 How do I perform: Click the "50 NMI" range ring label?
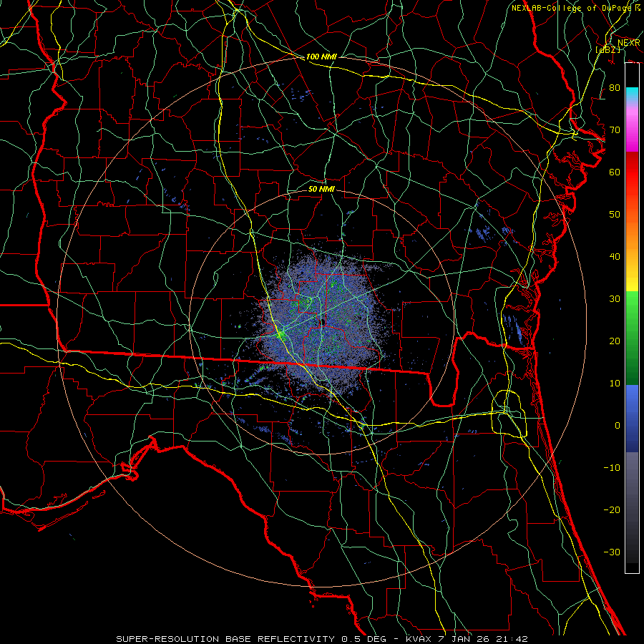coord(321,189)
